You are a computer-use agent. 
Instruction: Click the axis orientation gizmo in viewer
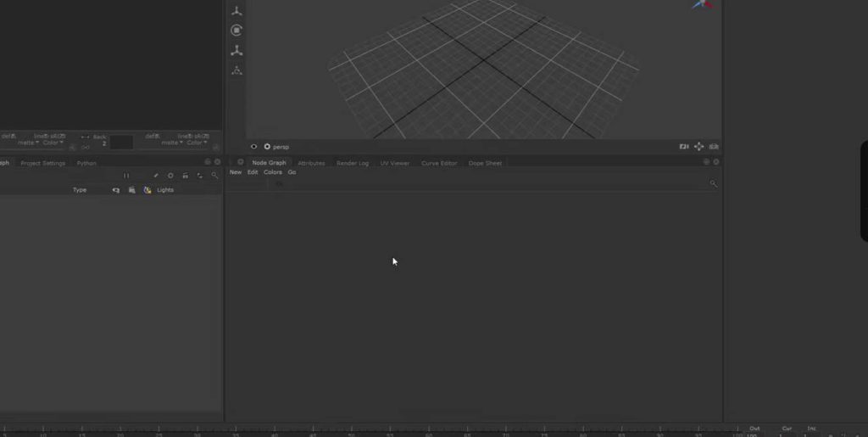point(701,4)
